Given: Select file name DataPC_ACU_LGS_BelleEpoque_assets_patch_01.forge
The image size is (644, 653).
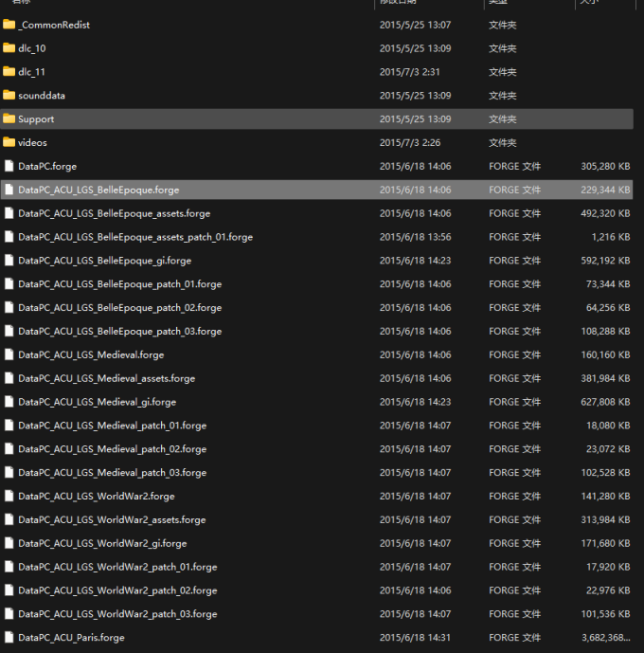Looking at the screenshot, I should 135,237.
